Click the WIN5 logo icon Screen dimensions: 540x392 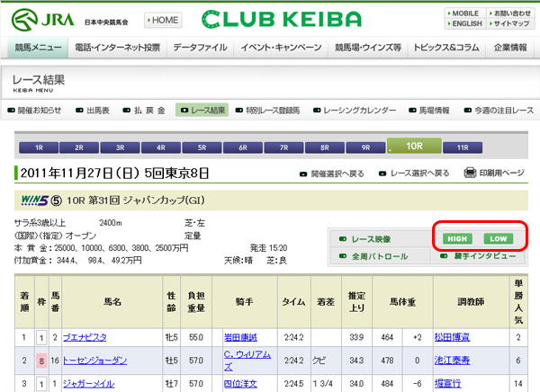(x=35, y=200)
